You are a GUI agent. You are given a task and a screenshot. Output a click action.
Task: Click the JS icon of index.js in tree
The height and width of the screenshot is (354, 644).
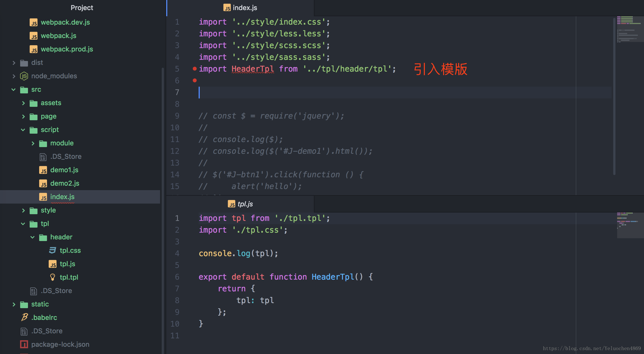(x=43, y=197)
